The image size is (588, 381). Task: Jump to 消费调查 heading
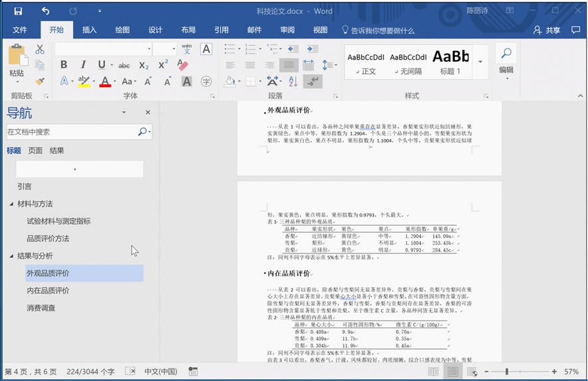click(x=41, y=308)
